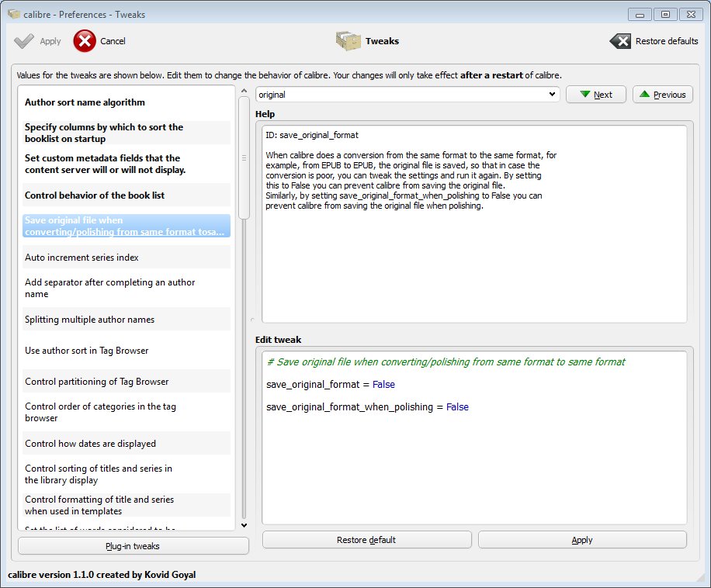This screenshot has height=588, width=711.
Task: Minimize the Preferences window
Action: (x=640, y=15)
